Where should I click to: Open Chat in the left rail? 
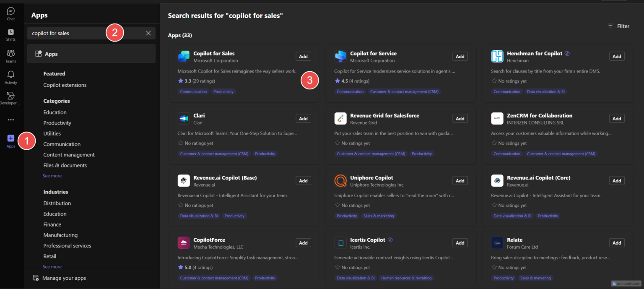pos(11,13)
